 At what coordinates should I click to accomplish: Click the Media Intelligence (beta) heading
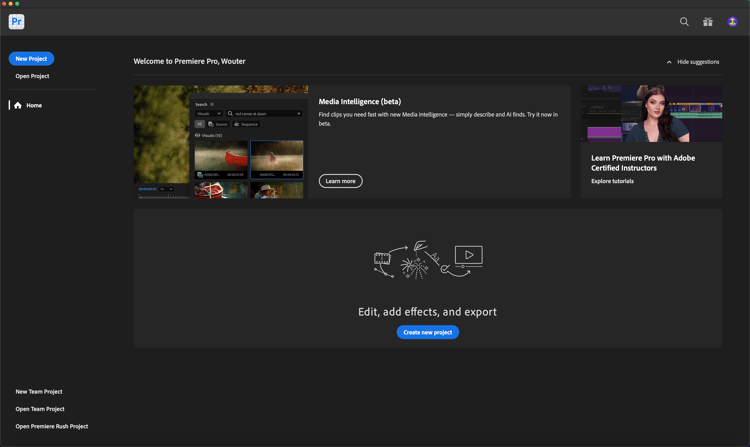(x=360, y=101)
